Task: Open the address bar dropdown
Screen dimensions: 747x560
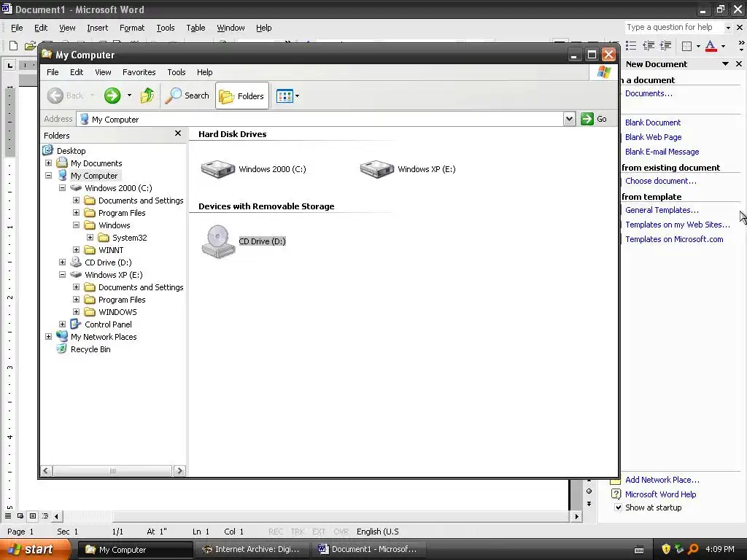Action: (x=569, y=119)
